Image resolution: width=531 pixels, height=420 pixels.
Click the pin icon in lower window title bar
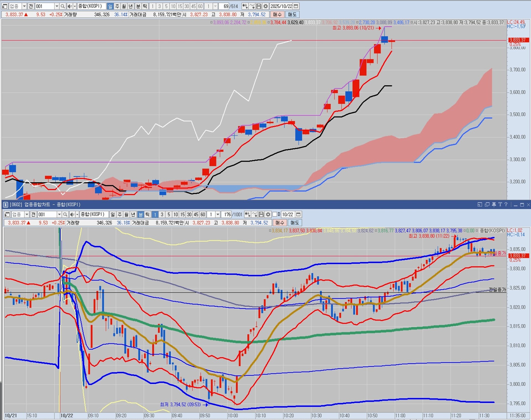tap(494, 204)
